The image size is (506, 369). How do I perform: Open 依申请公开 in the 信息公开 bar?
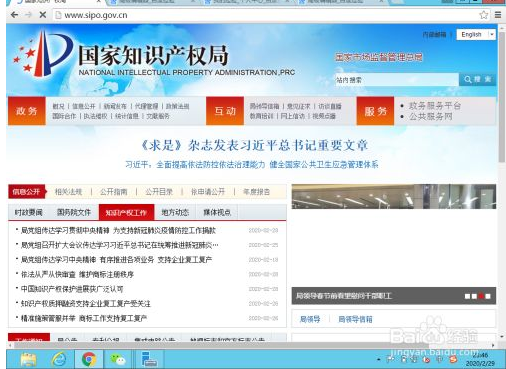(x=208, y=192)
